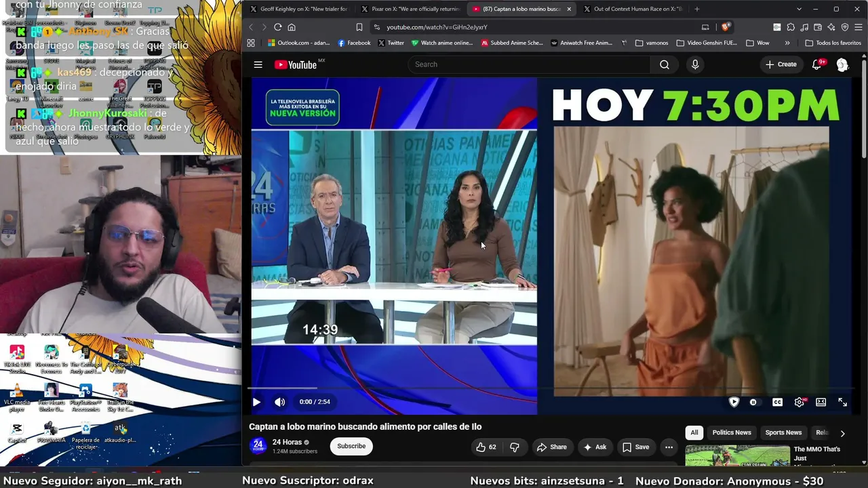The image size is (868, 488).
Task: Toggle closed captions on the video
Action: click(x=777, y=402)
